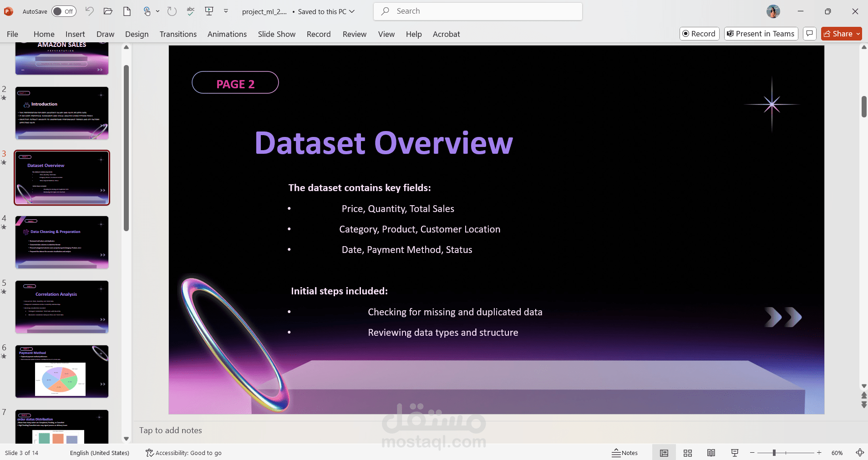
Task: Open the account profile picture
Action: [x=773, y=11]
